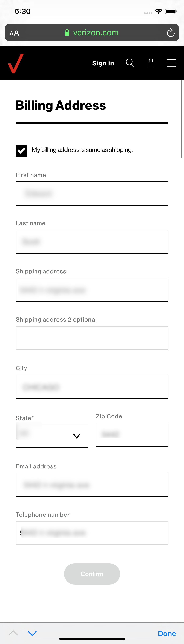The width and height of the screenshot is (184, 644).
Task: Focus the Zip Code input field
Action: click(x=132, y=435)
